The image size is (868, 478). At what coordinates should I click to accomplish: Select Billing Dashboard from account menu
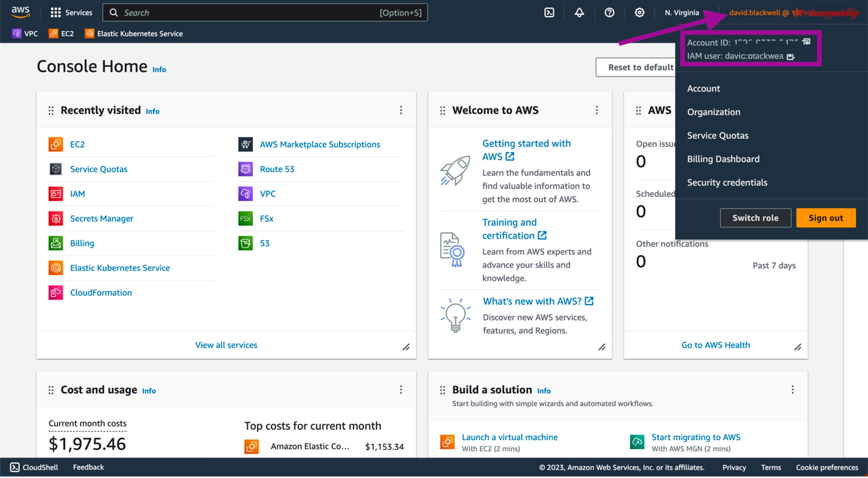click(723, 159)
